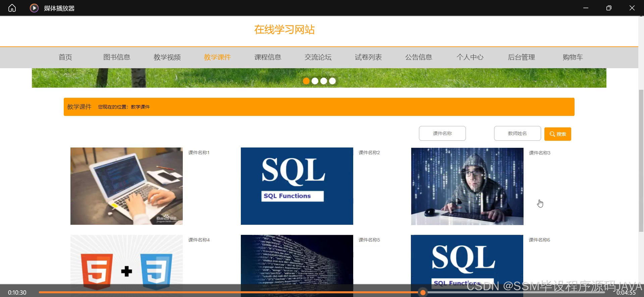Click the 教师姓名 search input field
Image resolution: width=644 pixels, height=297 pixels.
[x=518, y=133]
